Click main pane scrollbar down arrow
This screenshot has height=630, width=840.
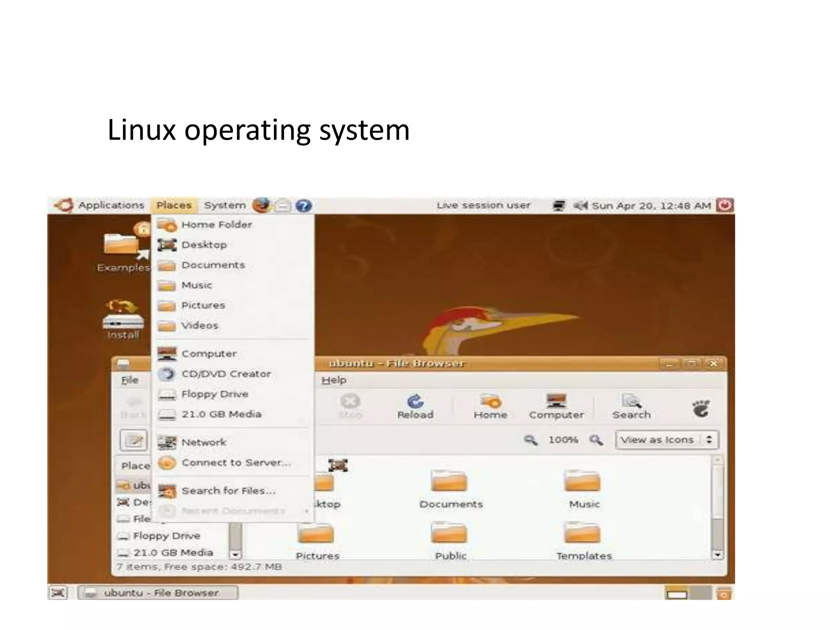coord(717,555)
